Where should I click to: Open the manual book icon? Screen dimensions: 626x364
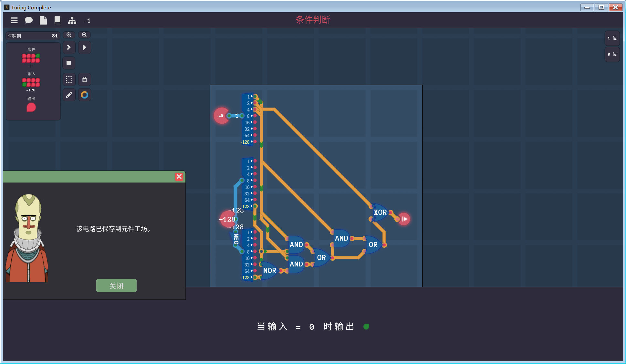(x=58, y=21)
